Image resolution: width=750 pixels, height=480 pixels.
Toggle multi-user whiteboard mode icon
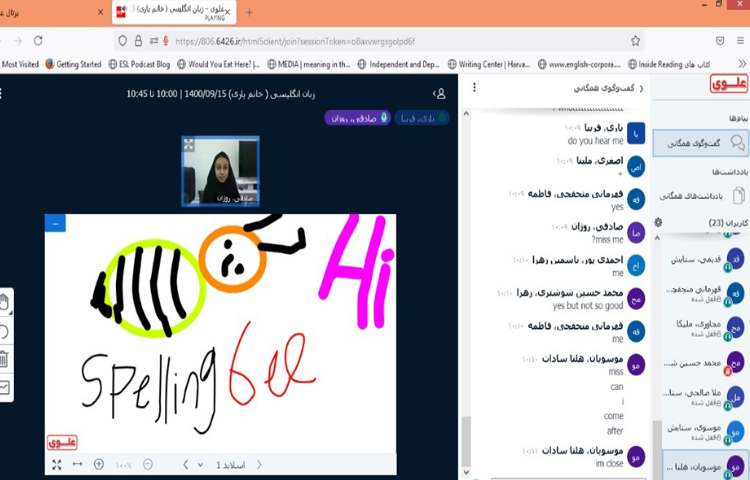pyautogui.click(x=4, y=387)
